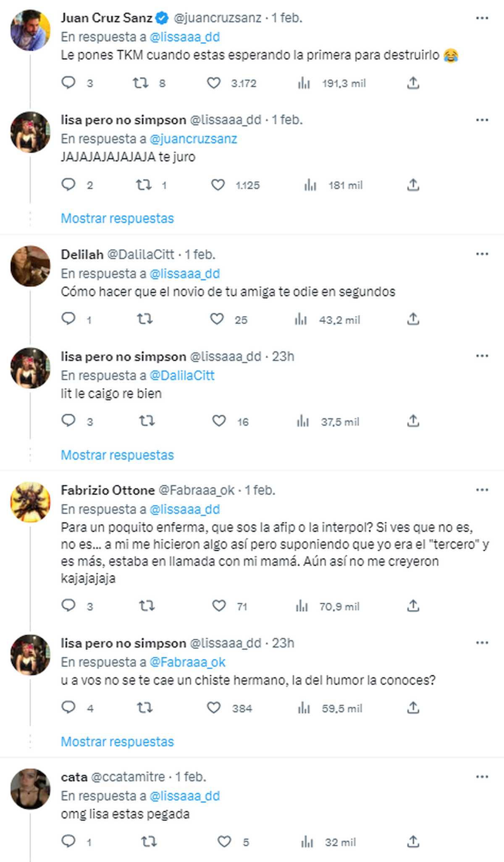Screen dimensions: 504x862
Task: View analytics for Delilah's tweet
Action: [x=301, y=319]
